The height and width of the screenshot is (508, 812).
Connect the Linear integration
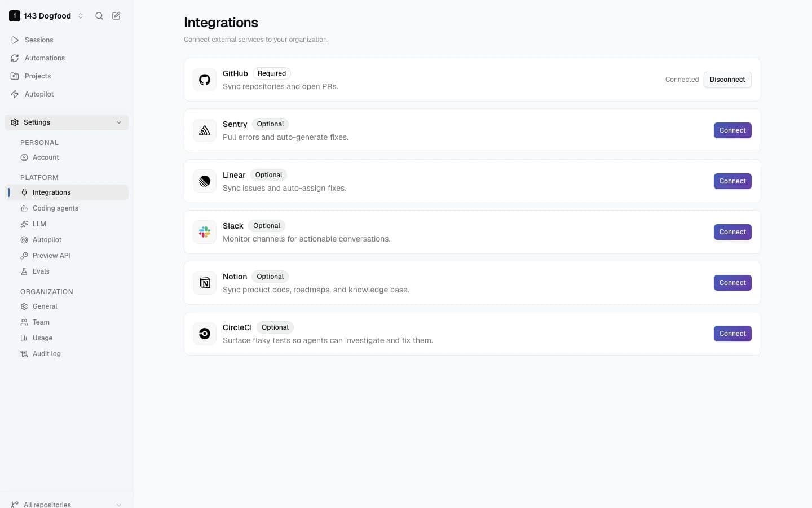[732, 181]
